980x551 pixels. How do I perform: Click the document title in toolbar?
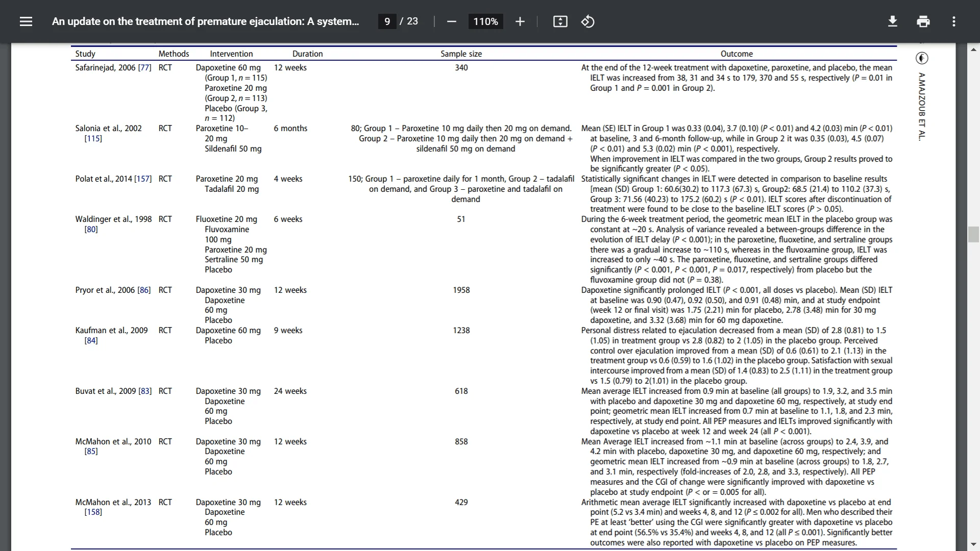tap(205, 21)
